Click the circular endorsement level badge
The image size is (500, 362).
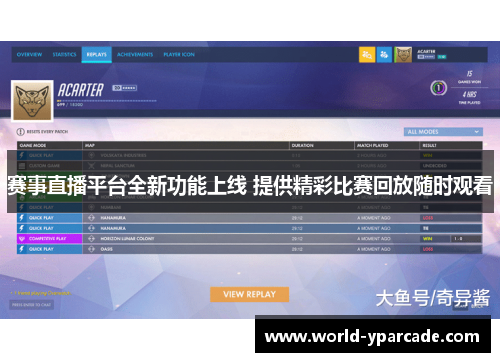coord(438,88)
